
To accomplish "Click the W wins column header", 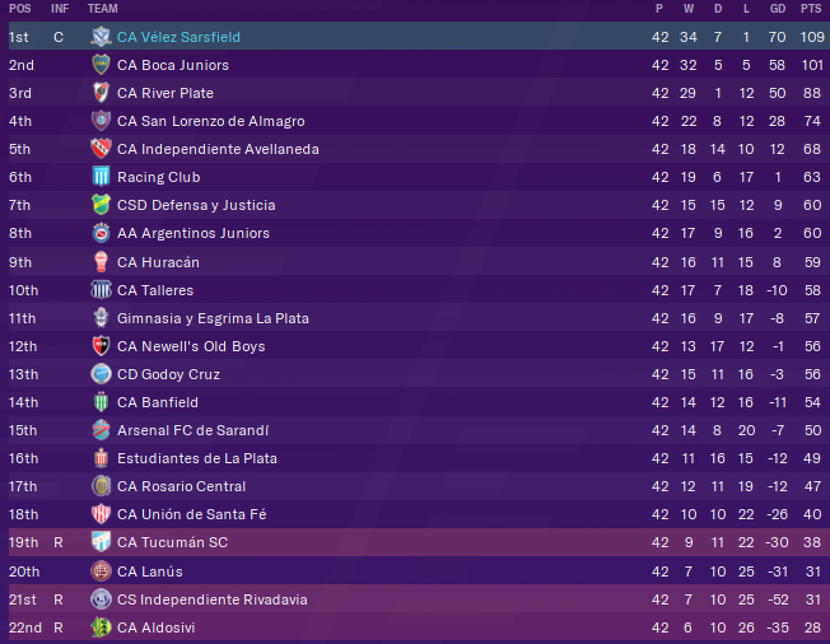I will coord(689,9).
